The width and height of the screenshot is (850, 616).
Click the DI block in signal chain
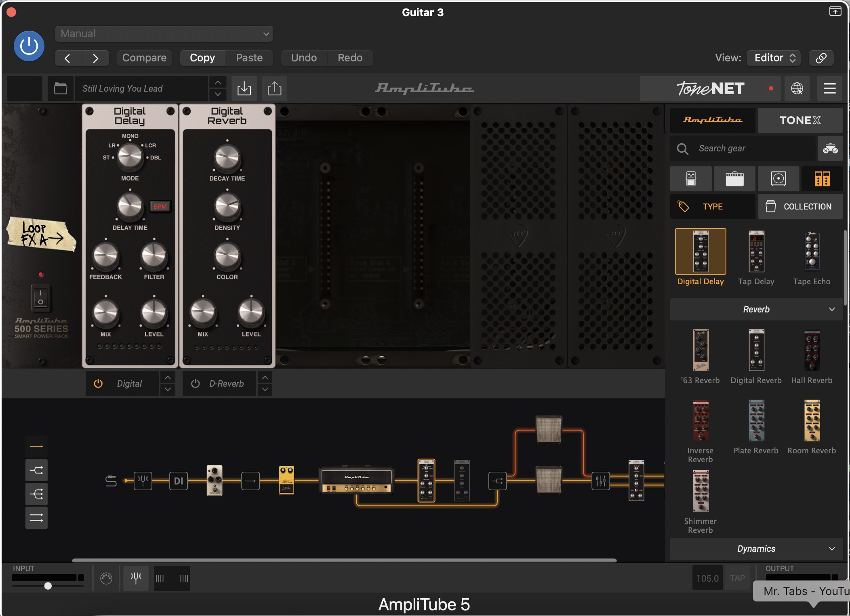point(178,481)
